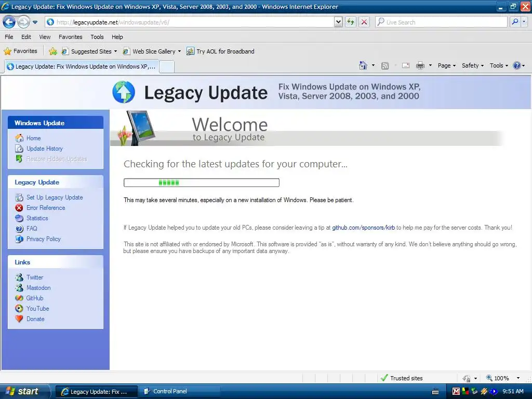Viewport: 532px width, 399px height.
Task: Click the Home page house icon
Action: click(x=363, y=65)
